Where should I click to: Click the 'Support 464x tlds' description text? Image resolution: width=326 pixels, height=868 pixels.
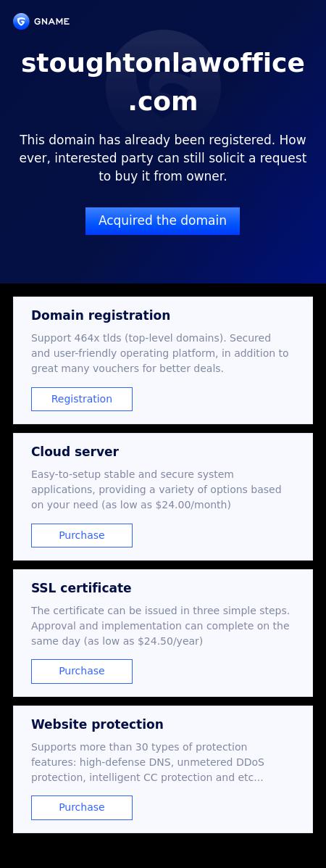tap(160, 353)
